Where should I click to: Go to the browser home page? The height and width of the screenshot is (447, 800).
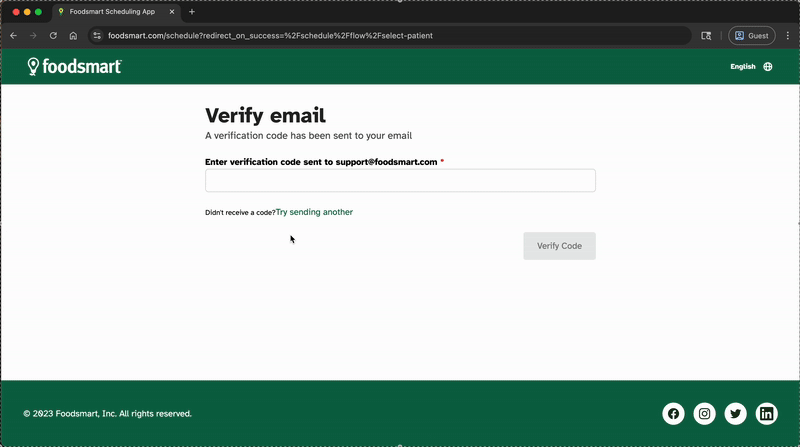click(x=73, y=36)
